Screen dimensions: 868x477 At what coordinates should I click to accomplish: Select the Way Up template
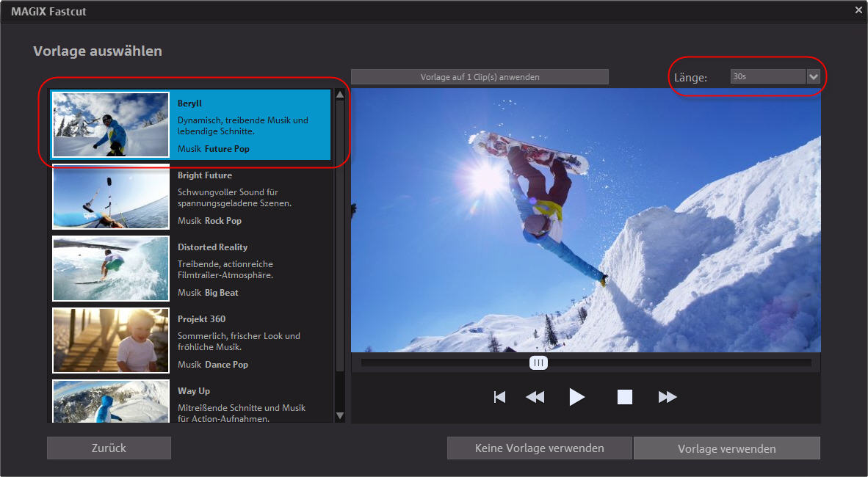(192, 401)
